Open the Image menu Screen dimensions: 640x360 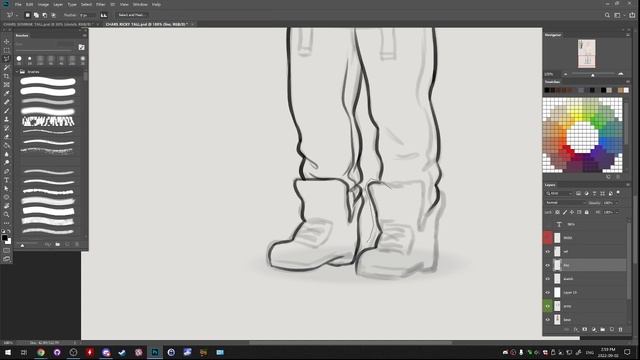coord(43,4)
